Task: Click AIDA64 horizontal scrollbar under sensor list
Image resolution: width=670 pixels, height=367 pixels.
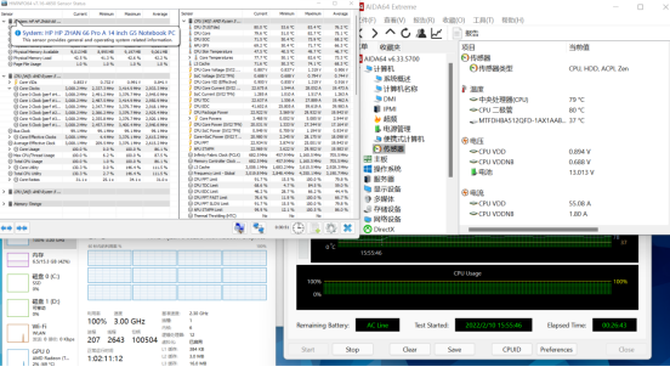Action: [533, 229]
